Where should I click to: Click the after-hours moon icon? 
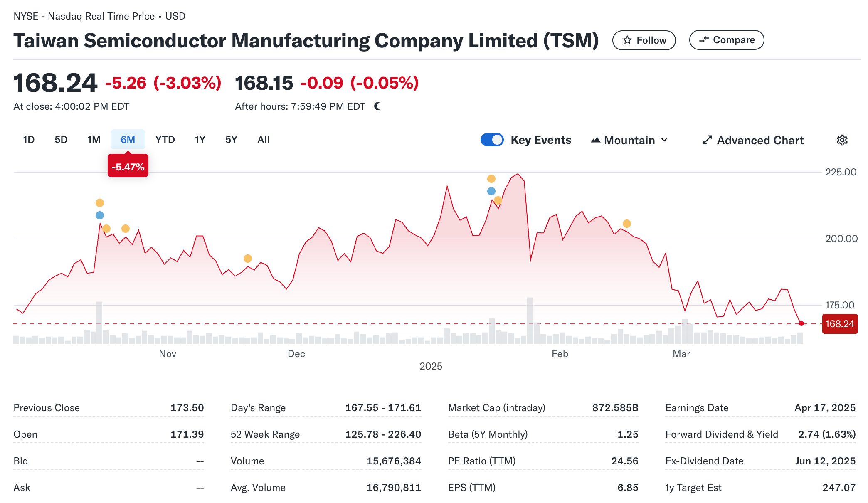tap(377, 106)
